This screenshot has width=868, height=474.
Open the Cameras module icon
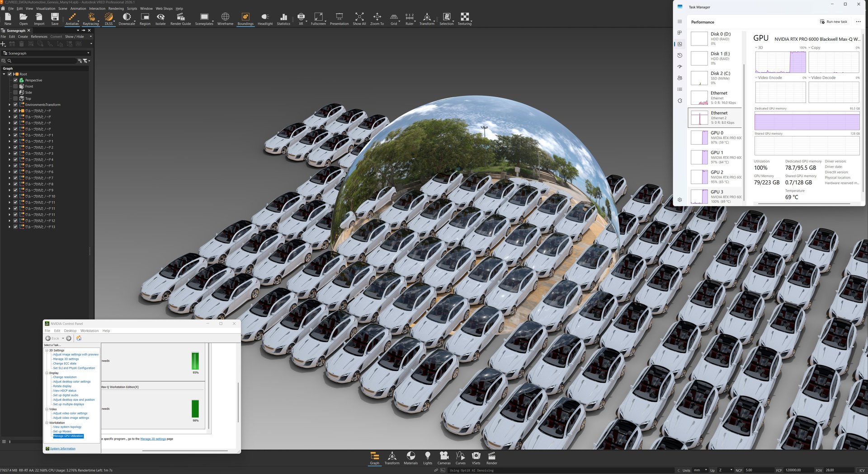click(x=444, y=458)
